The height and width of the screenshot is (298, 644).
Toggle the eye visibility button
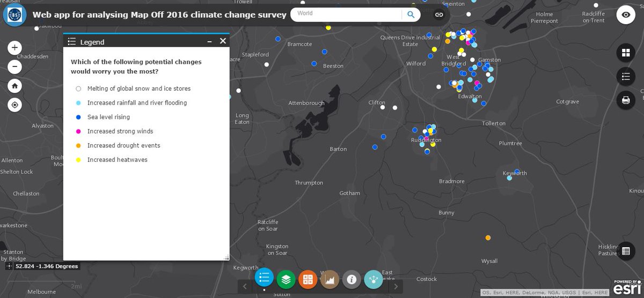(x=626, y=15)
